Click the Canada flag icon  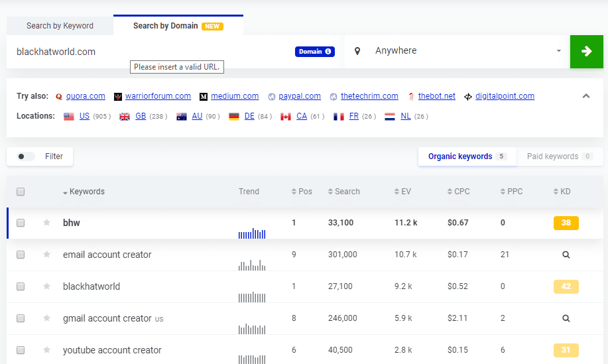click(286, 116)
